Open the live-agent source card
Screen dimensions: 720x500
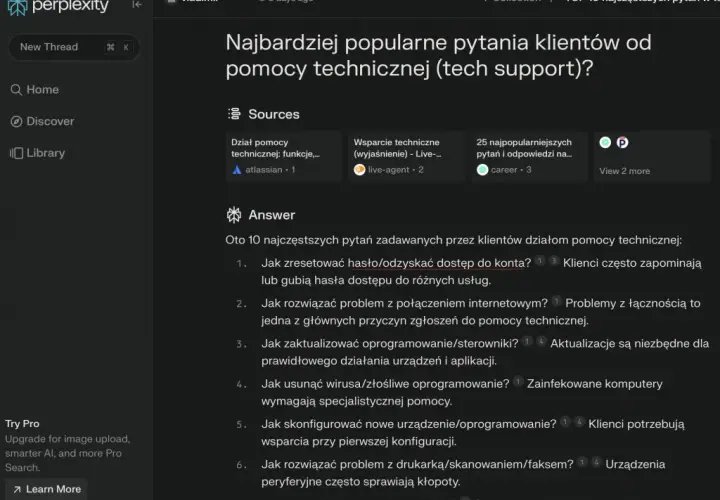coord(406,157)
